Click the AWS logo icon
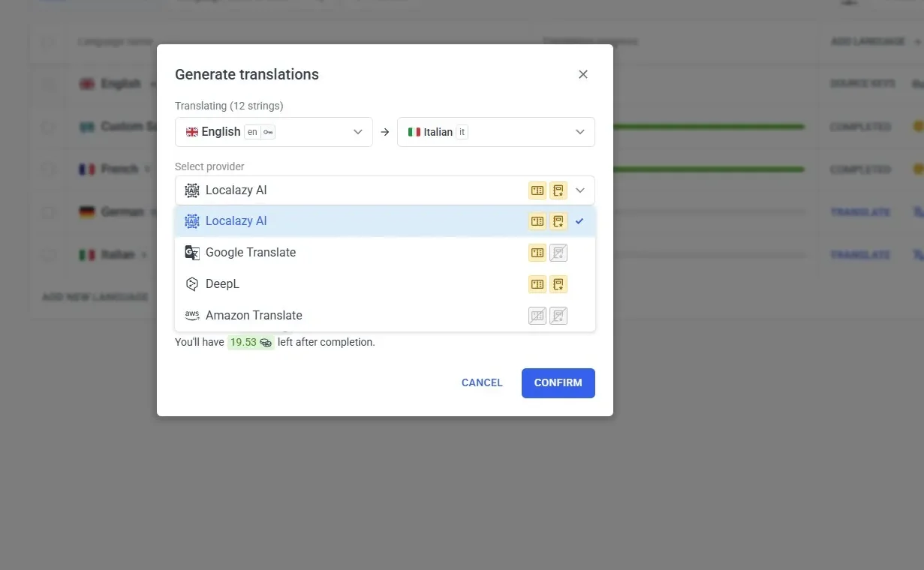The height and width of the screenshot is (570, 924). point(192,316)
